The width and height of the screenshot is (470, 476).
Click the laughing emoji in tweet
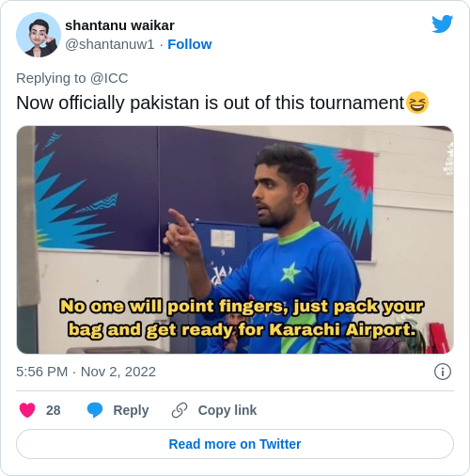[417, 103]
